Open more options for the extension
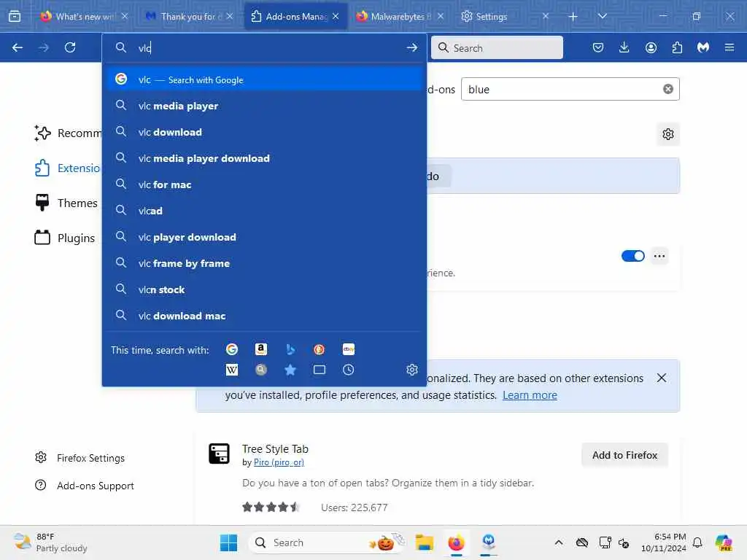 pyautogui.click(x=659, y=256)
